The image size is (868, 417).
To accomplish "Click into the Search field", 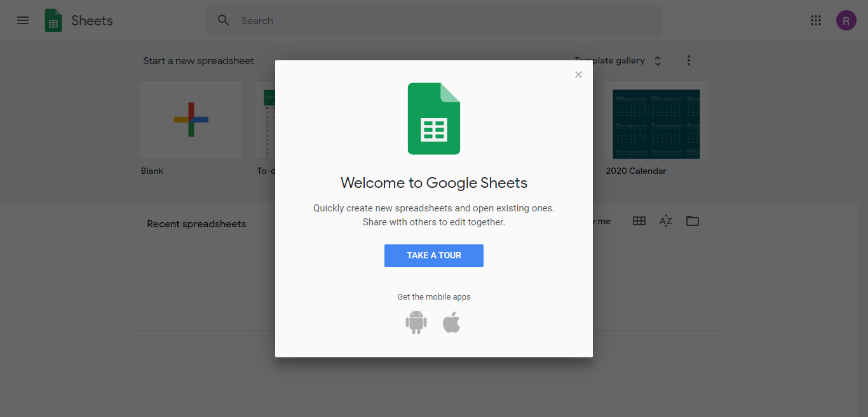I will click(x=434, y=20).
